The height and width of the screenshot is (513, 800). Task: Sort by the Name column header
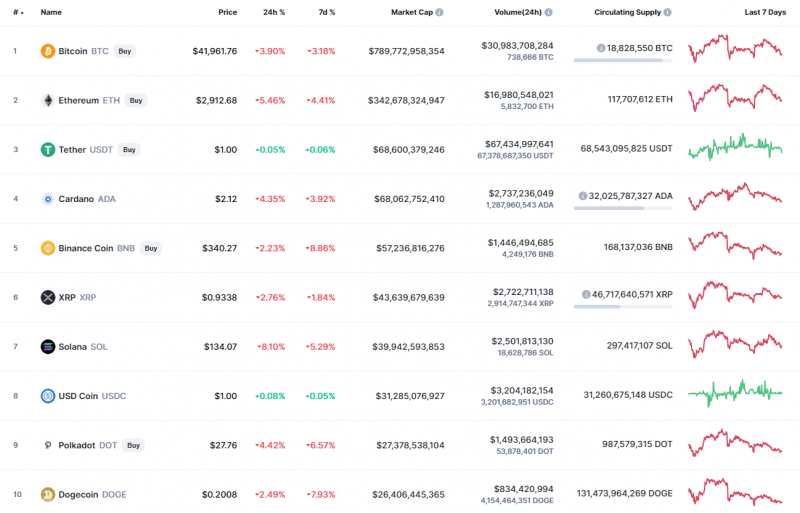click(x=51, y=12)
